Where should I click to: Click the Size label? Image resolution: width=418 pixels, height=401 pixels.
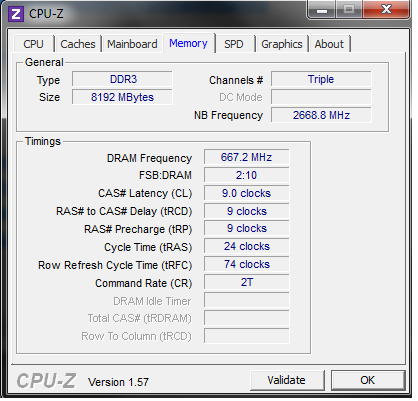click(x=49, y=97)
